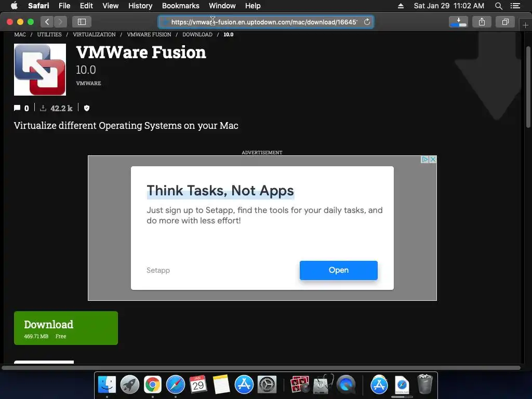The image size is (532, 399).
Task: Open QuickTime Player in Dock
Action: tap(345, 385)
